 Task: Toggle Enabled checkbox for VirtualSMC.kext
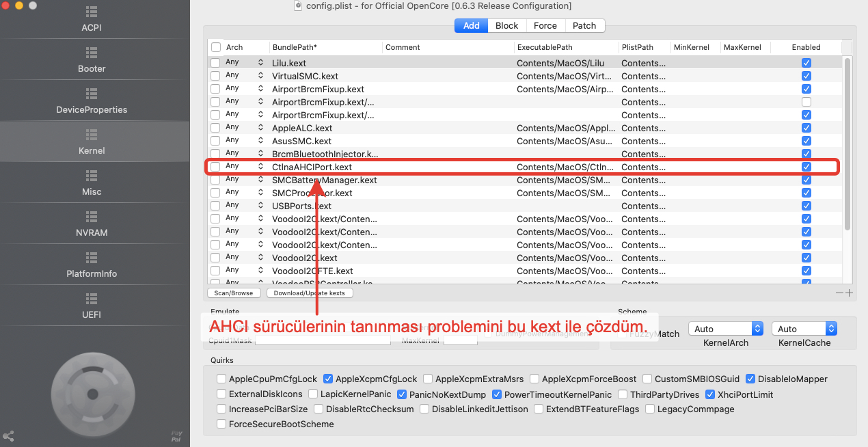point(806,76)
